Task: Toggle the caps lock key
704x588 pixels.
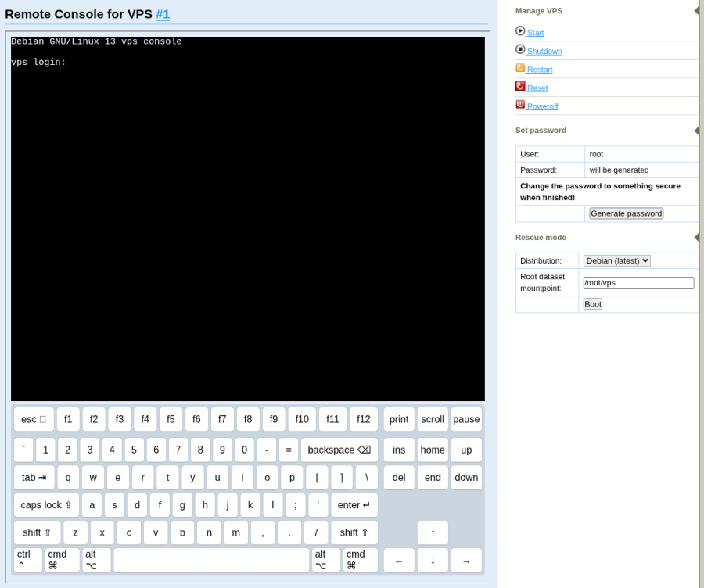Action: click(46, 505)
